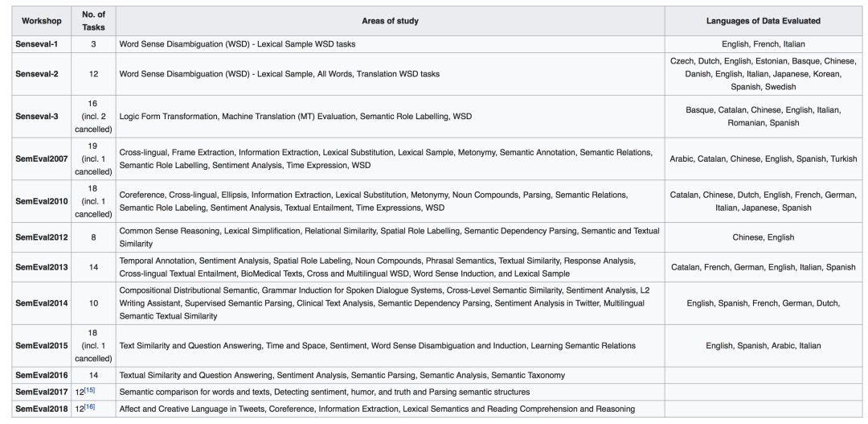This screenshot has height=424, width=868.
Task: Click the "Areas of study" column header
Action: (390, 21)
